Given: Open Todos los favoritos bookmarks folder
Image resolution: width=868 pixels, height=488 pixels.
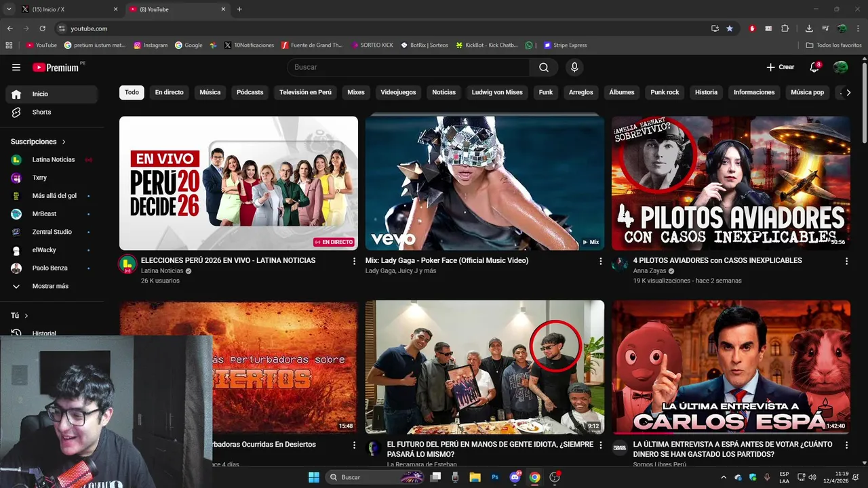Looking at the screenshot, I should coord(833,45).
